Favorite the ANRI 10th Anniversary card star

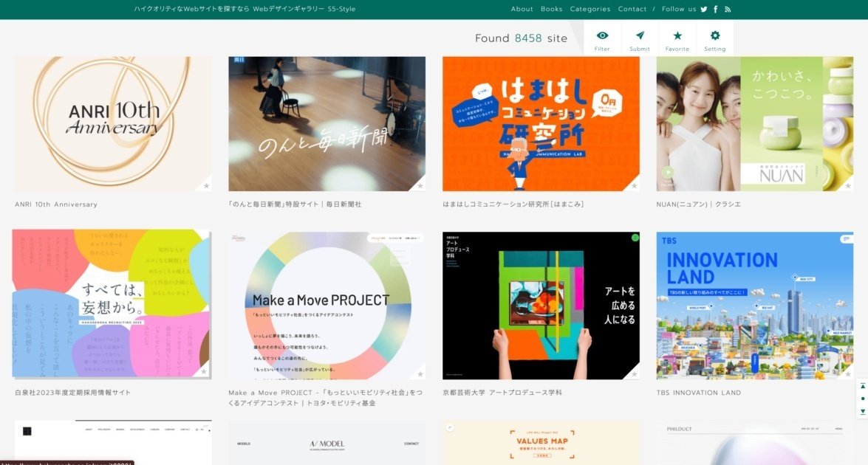[x=206, y=186]
